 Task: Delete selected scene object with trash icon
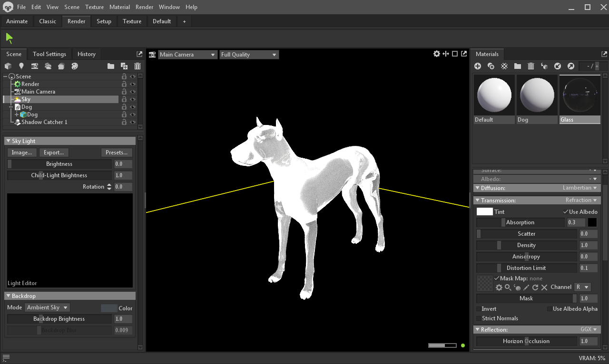(138, 66)
